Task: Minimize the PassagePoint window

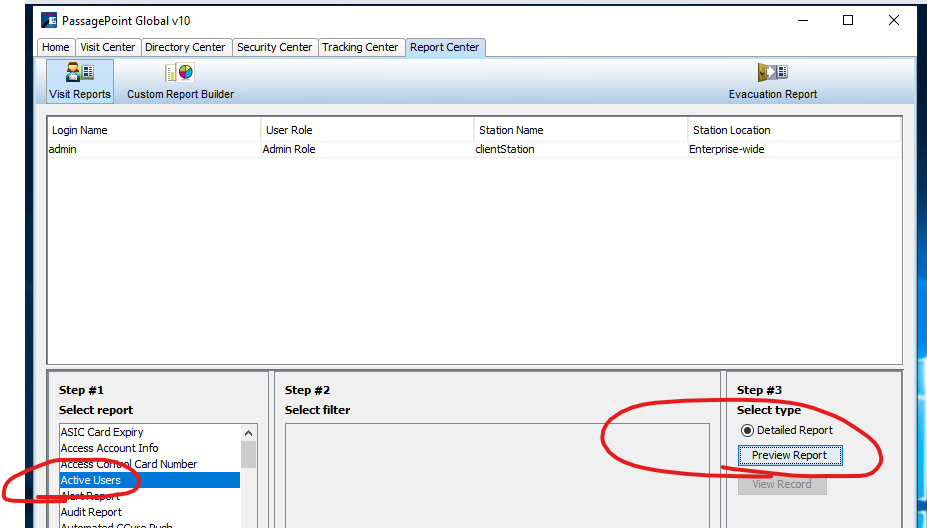Action: pyautogui.click(x=802, y=20)
